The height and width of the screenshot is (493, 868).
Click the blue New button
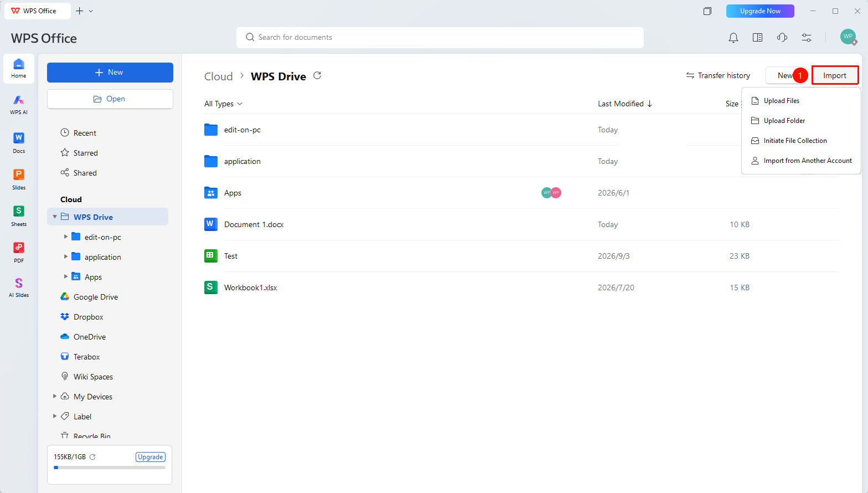tap(110, 73)
